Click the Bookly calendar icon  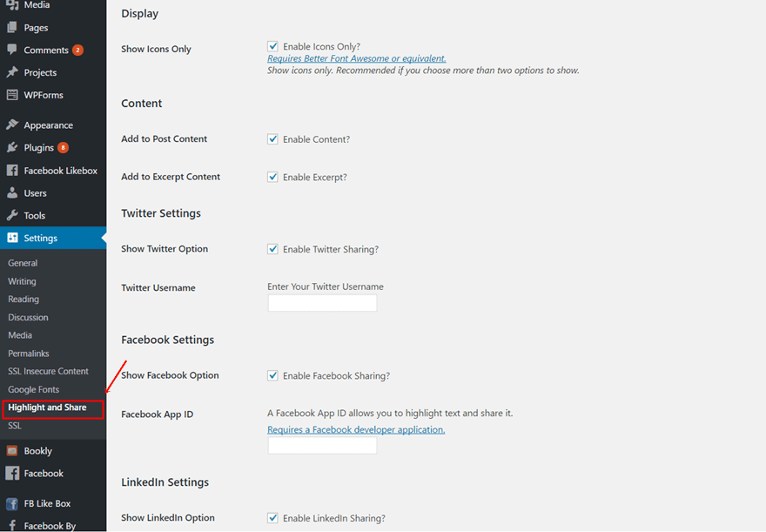click(12, 451)
